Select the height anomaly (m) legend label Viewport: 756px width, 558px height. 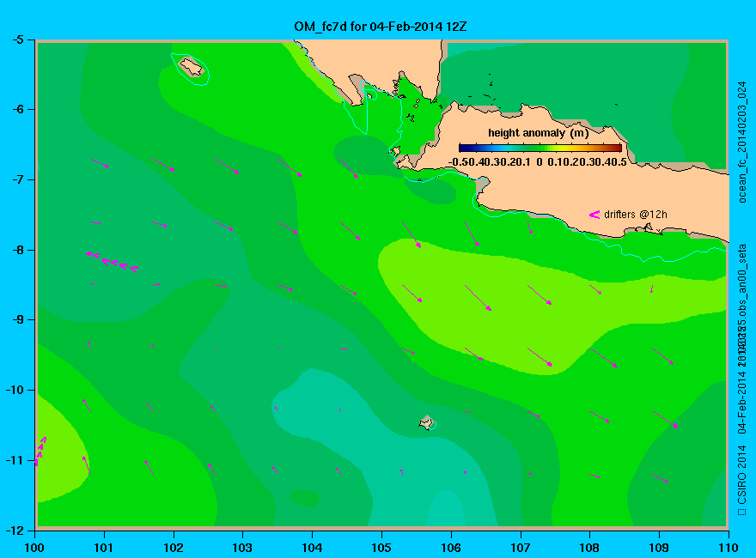click(538, 132)
